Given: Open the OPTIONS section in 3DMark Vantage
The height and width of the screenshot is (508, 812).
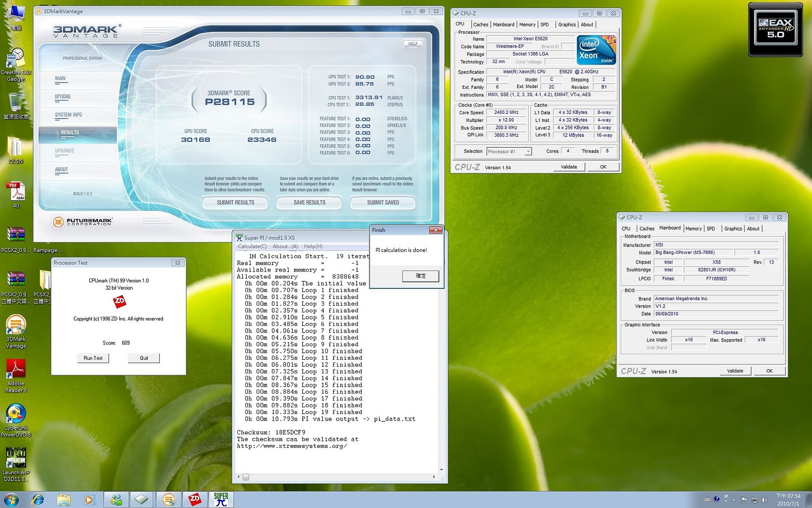Looking at the screenshot, I should [62, 96].
